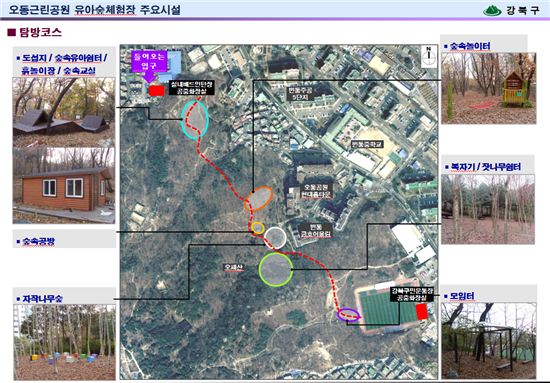Screen dimensions: 550x383
Task: Open the dark-roofed forest shelter photo
Action: pos(64,113)
